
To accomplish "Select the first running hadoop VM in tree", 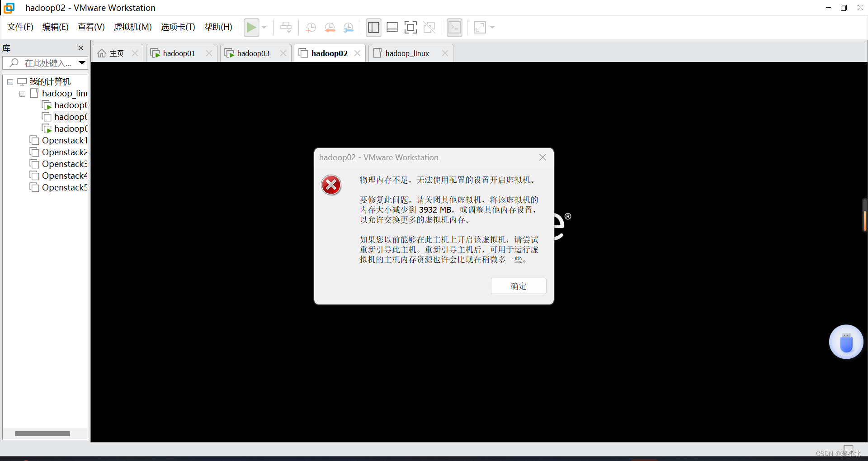I will point(71,105).
